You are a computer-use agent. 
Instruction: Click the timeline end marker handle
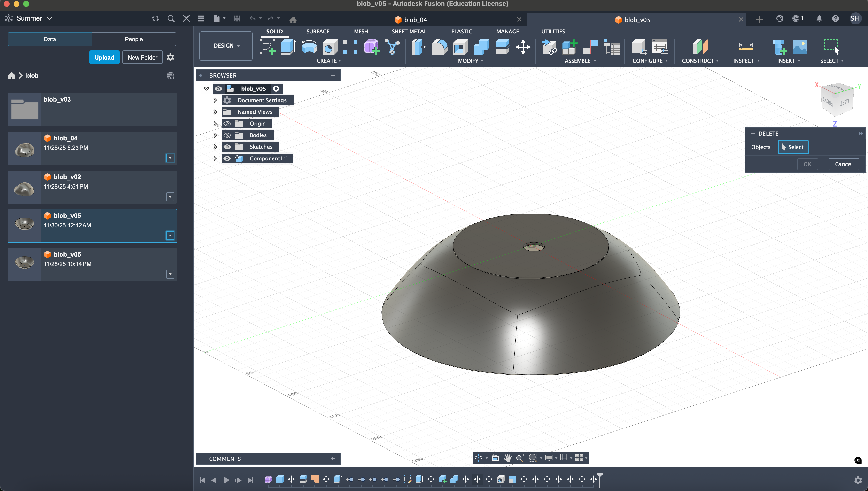[x=600, y=475]
